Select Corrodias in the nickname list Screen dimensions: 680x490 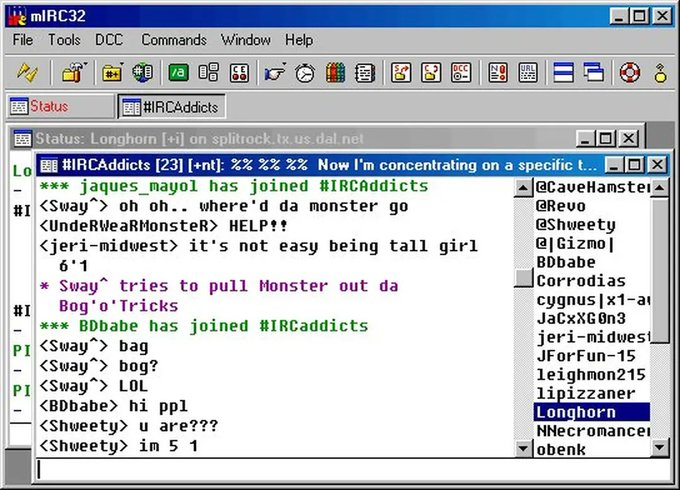point(592,281)
